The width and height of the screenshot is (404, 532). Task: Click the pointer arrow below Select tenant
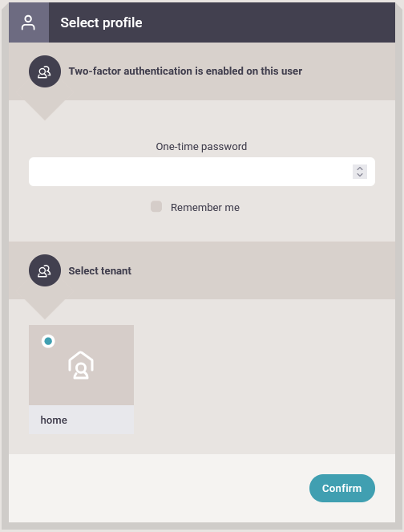coord(45,309)
